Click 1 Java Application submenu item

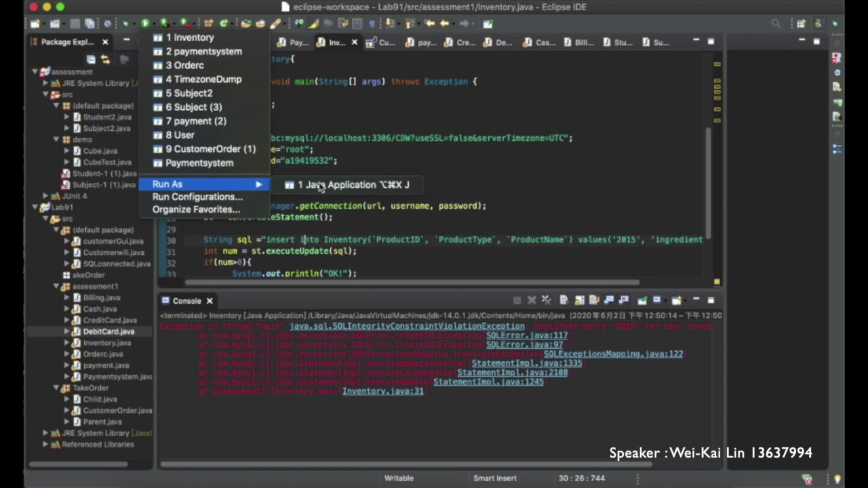[x=348, y=184]
